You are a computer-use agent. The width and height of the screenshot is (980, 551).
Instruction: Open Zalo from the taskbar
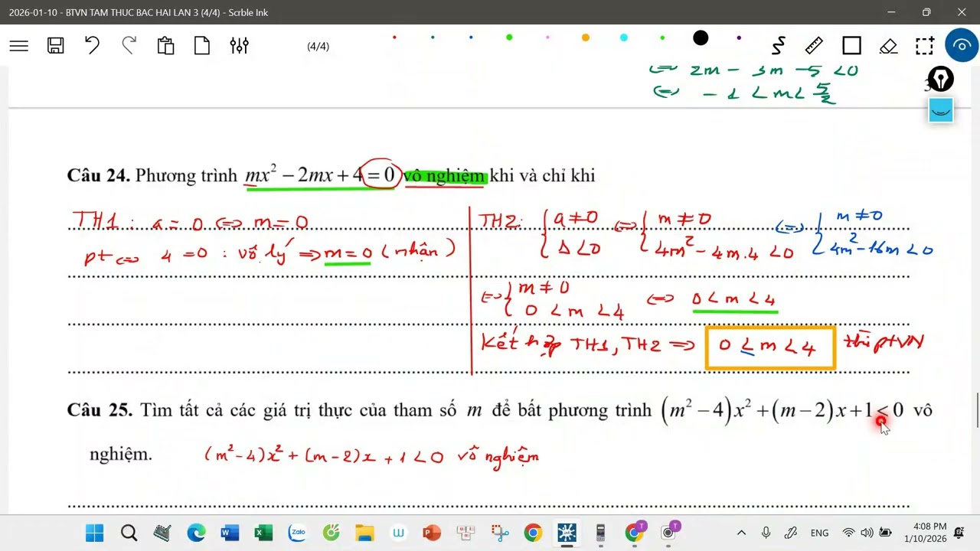click(297, 533)
